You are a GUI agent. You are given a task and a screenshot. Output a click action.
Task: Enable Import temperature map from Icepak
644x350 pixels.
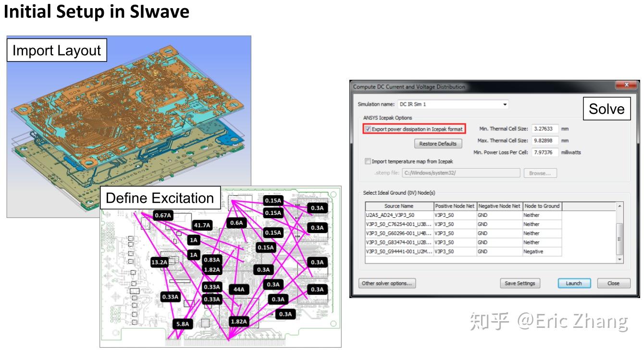[x=368, y=162]
